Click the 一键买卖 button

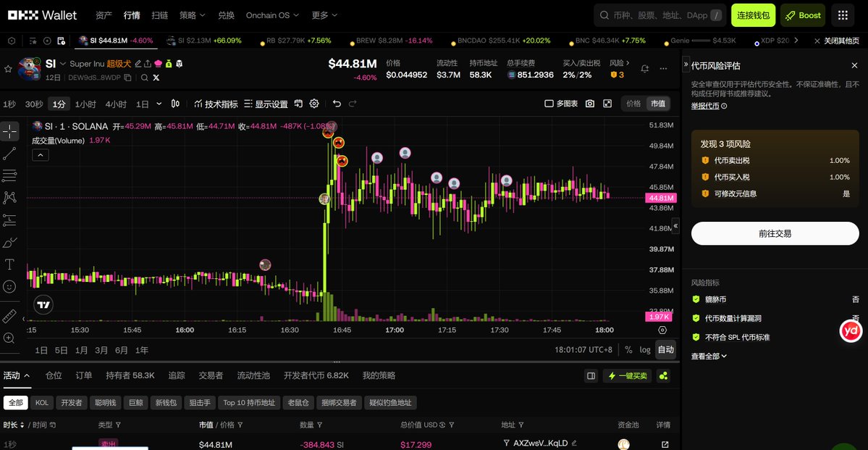628,376
